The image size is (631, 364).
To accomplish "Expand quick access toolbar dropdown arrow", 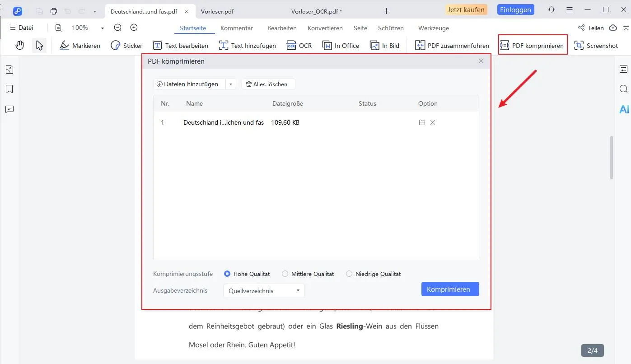I will 94,11.
